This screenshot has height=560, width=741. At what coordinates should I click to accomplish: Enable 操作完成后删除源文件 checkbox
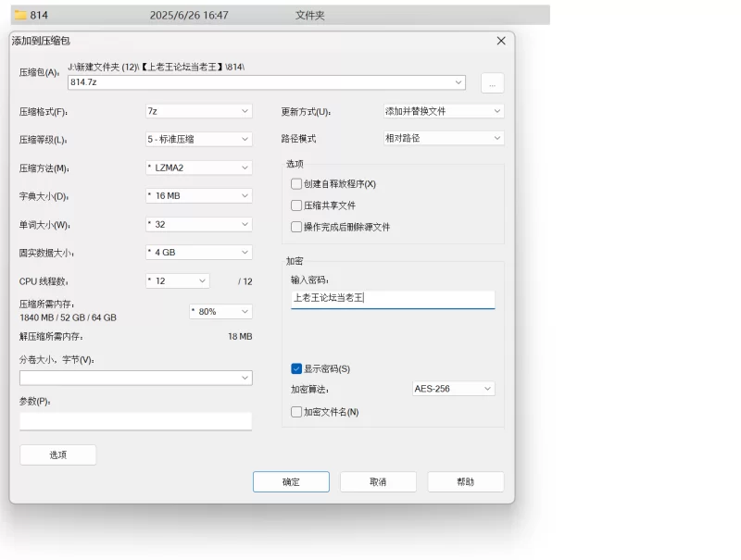(296, 227)
